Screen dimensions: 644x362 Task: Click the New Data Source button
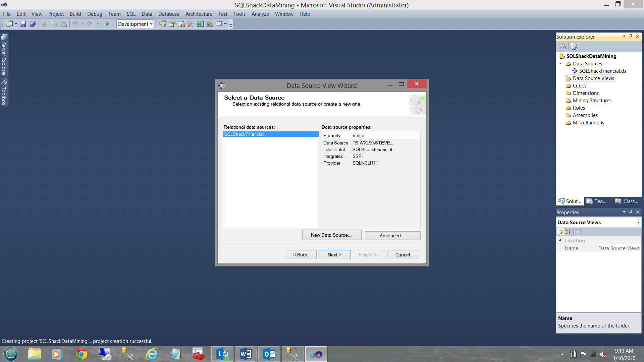click(331, 235)
